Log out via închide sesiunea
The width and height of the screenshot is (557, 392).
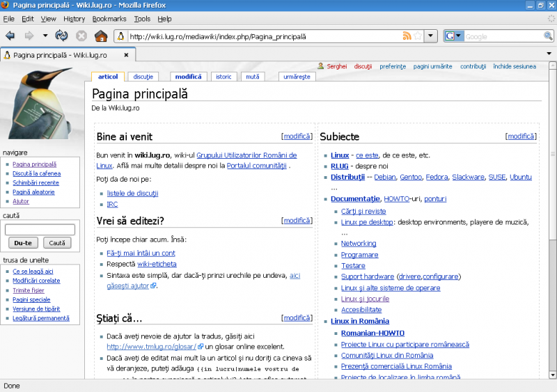(515, 66)
